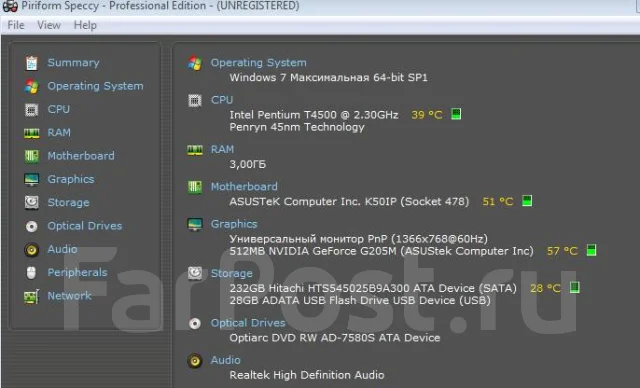Click the Peripherals mouse icon in sidebar
This screenshot has height=388, width=640.
click(31, 273)
